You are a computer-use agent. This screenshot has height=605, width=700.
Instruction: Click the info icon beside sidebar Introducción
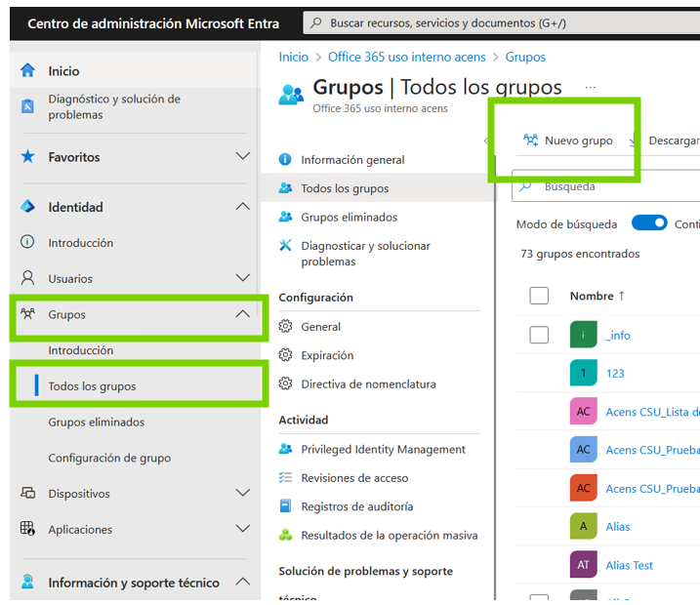(x=27, y=242)
